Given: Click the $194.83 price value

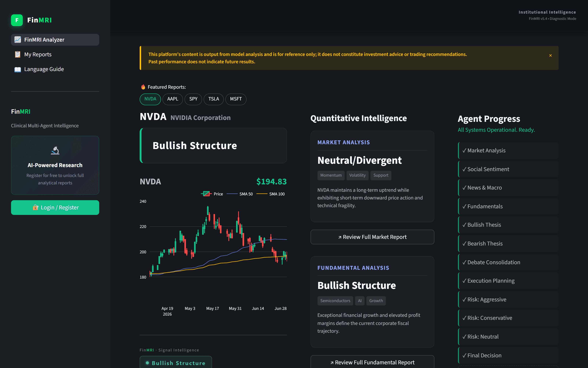Looking at the screenshot, I should click(271, 182).
